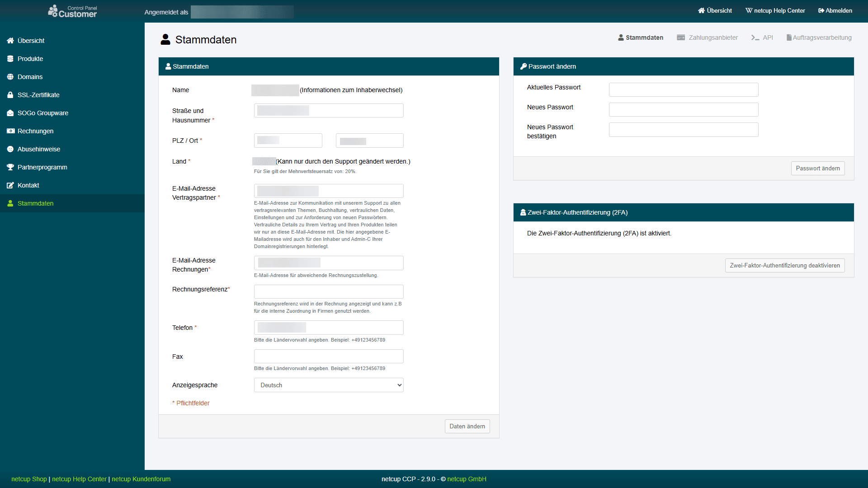Click the Abusehinweise face icon
868x488 pixels.
tap(10, 149)
